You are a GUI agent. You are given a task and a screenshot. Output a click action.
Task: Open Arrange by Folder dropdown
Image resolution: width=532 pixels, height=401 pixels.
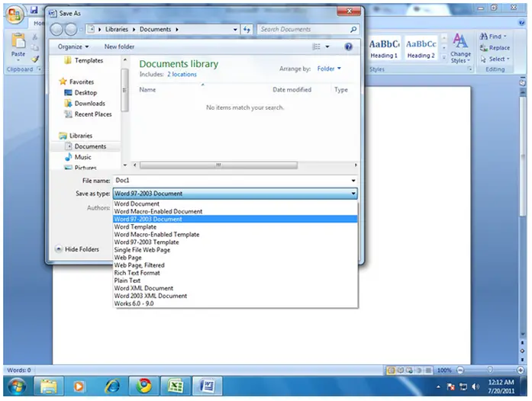tap(329, 69)
